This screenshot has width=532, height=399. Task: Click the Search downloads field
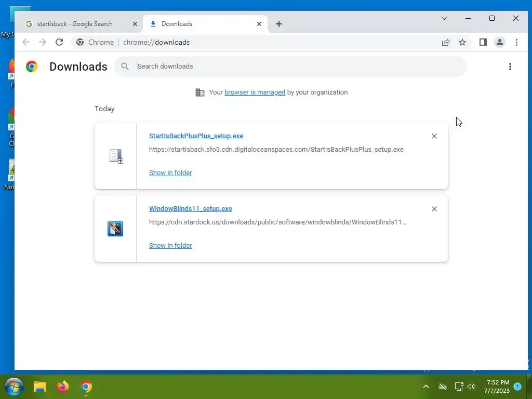(290, 66)
